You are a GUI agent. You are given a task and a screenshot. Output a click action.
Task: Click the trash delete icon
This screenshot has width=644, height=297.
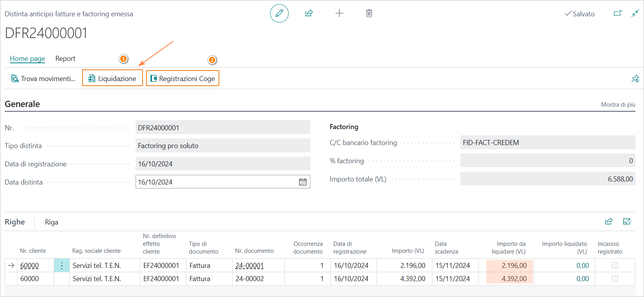(369, 14)
